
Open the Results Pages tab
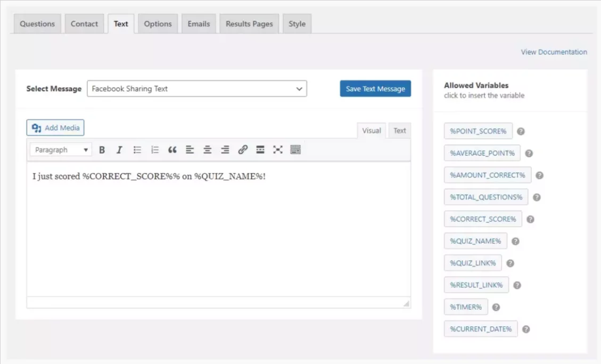click(249, 24)
